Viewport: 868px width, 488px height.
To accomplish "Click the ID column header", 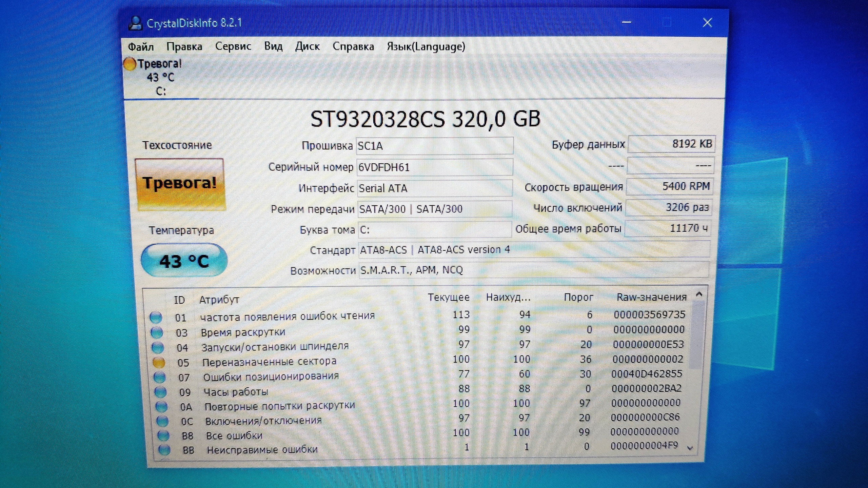I will pyautogui.click(x=179, y=300).
